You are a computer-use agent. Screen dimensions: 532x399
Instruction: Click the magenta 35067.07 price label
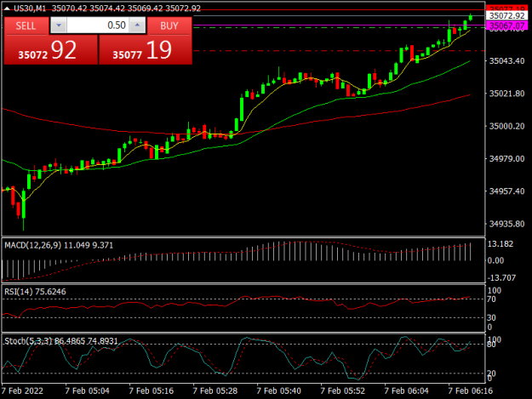pos(507,26)
